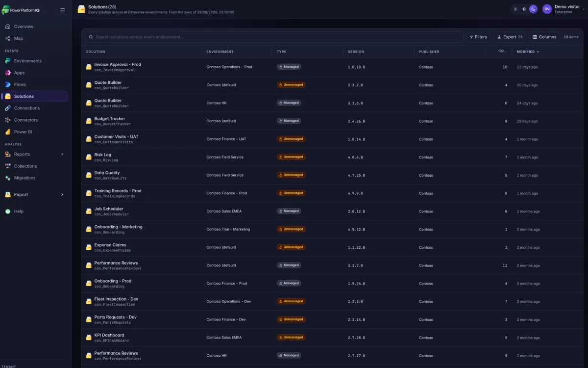The width and height of the screenshot is (588, 368).
Task: Select the Solutions sidebar item
Action: 35,96
